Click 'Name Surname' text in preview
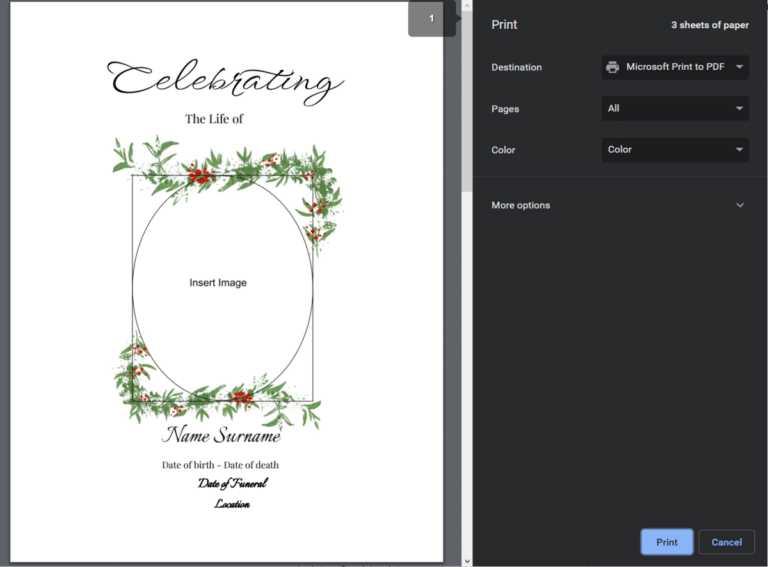This screenshot has height=567, width=768. point(221,435)
